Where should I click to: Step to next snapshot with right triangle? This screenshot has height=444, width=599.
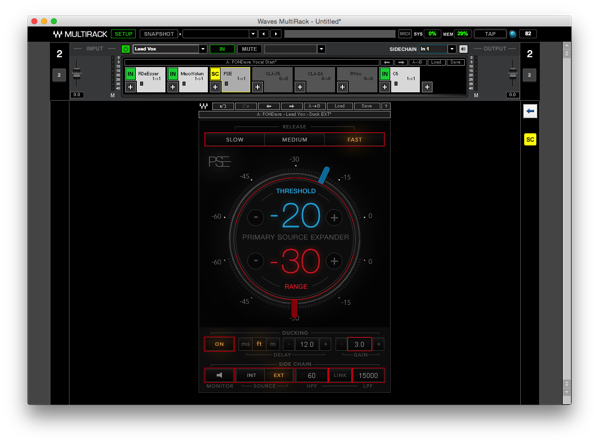tap(276, 34)
